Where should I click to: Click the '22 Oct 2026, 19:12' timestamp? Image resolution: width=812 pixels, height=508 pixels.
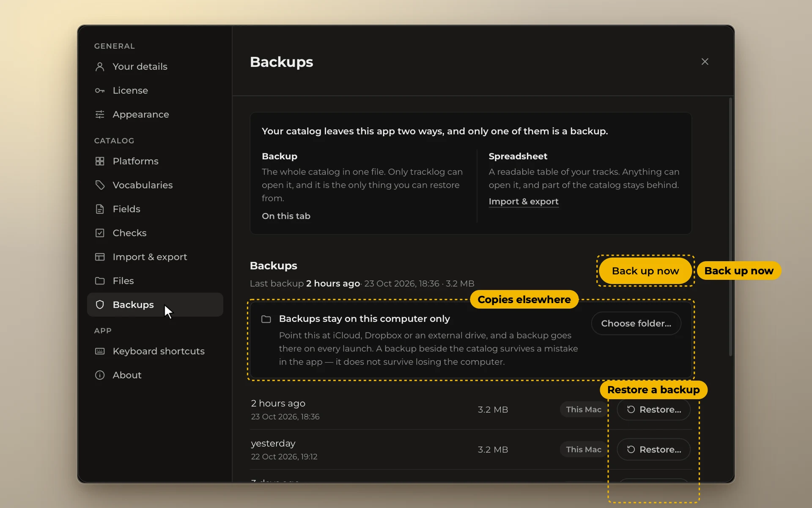pos(284,457)
